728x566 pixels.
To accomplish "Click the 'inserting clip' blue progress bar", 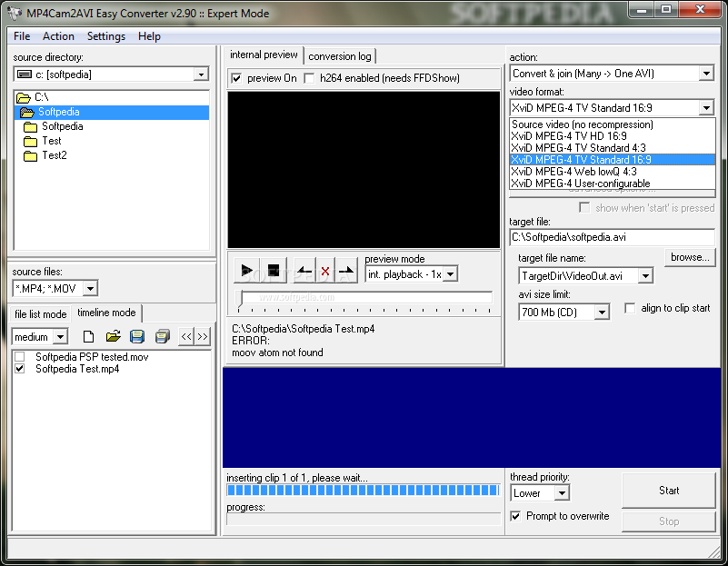I will point(363,491).
